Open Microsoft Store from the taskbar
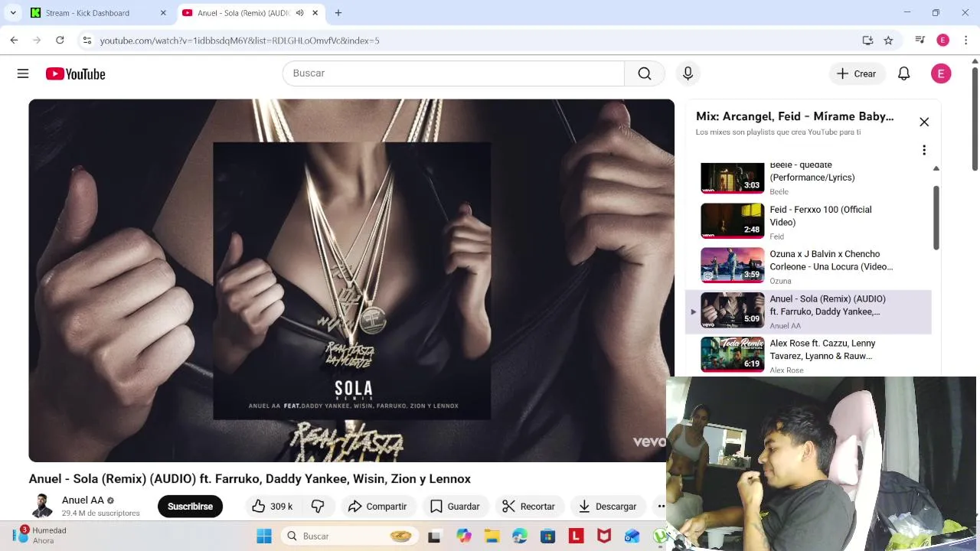The width and height of the screenshot is (980, 551). tap(547, 536)
